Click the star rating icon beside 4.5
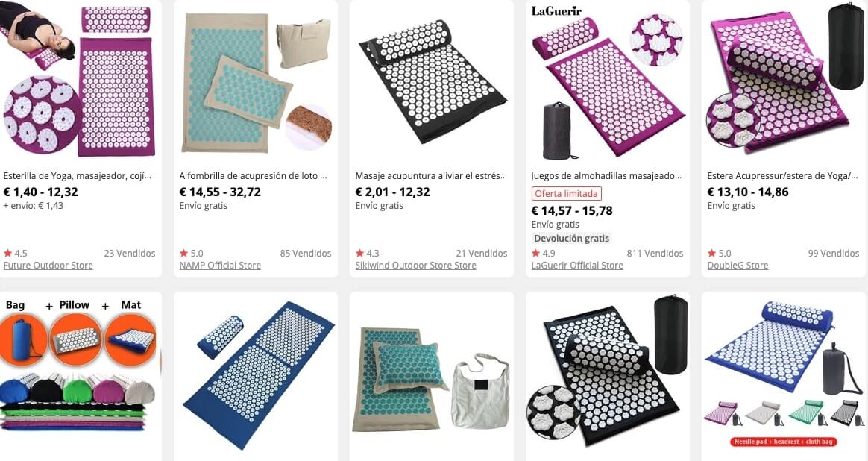The height and width of the screenshot is (461, 868). [x=7, y=254]
